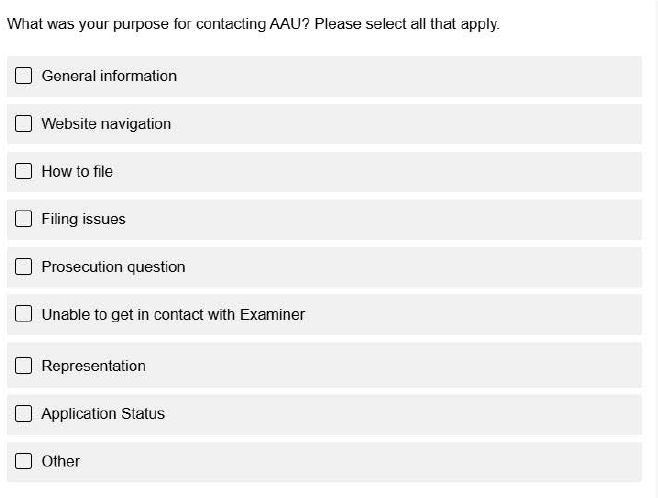Check the General information checkbox
The height and width of the screenshot is (498, 658).
(24, 76)
